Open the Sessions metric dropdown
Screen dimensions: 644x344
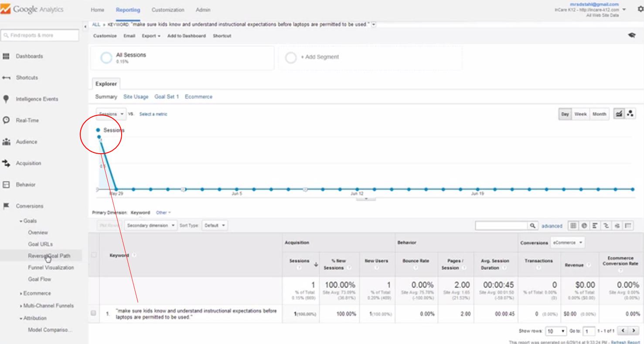click(111, 114)
